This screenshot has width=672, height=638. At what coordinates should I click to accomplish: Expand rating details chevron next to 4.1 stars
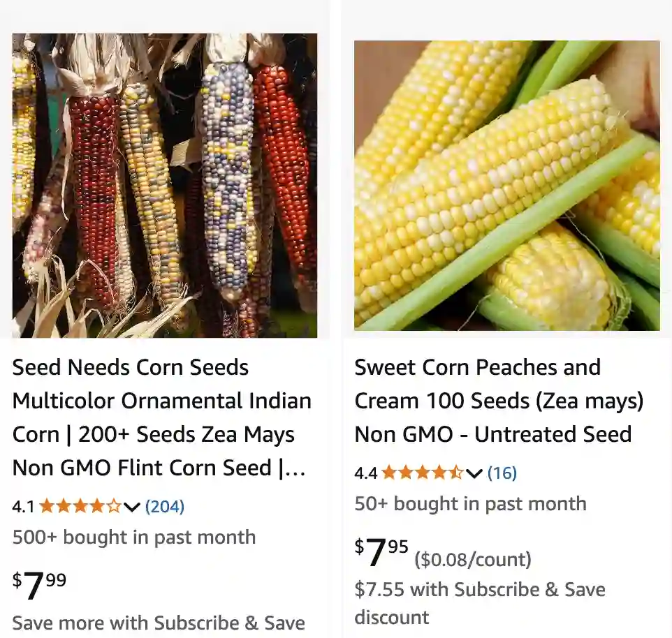tap(132, 507)
